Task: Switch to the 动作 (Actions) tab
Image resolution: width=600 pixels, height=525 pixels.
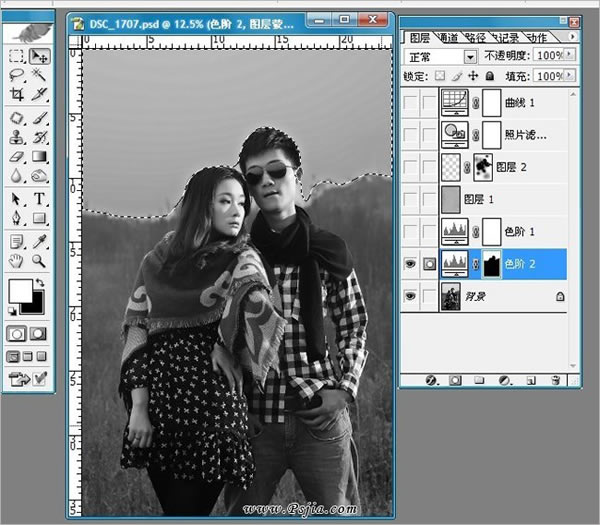Action: click(536, 38)
